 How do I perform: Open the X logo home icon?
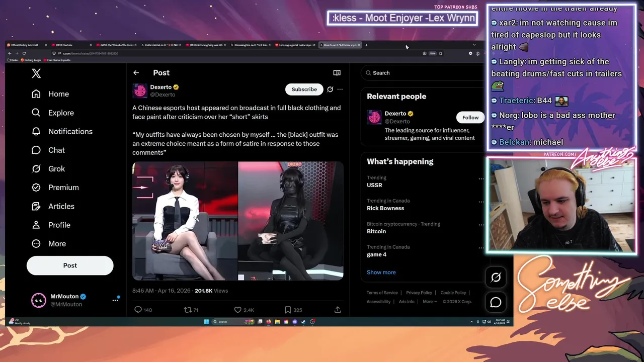coord(36,73)
